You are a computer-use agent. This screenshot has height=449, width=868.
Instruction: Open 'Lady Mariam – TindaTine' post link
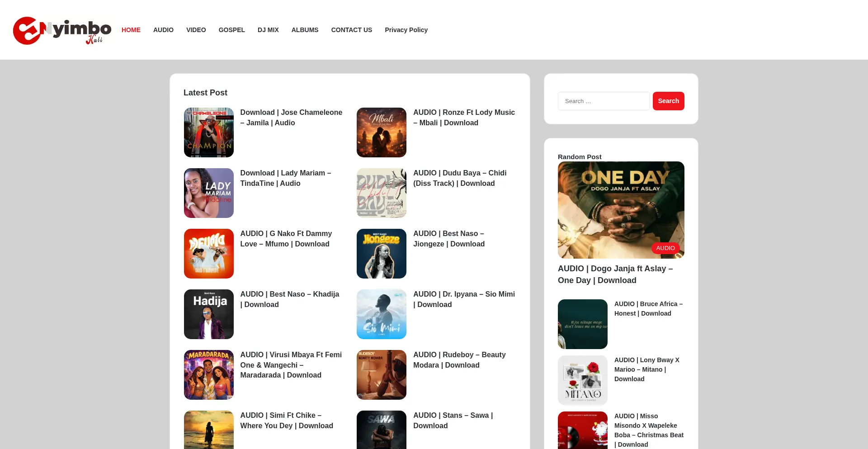[286, 178]
